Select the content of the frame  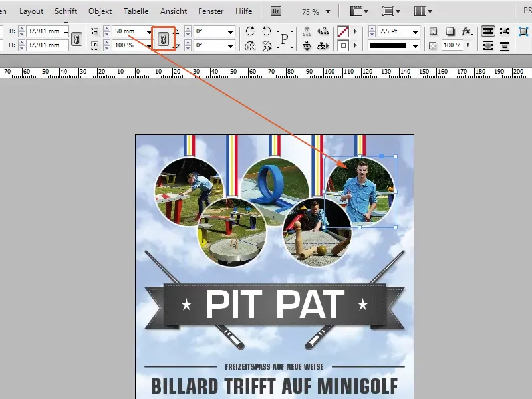(x=307, y=45)
